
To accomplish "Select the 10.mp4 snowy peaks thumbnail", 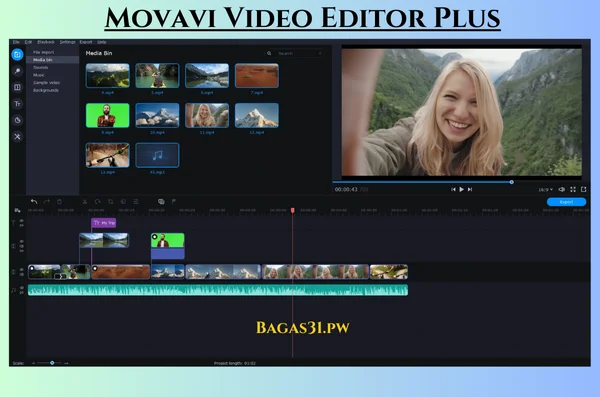I will point(157,115).
